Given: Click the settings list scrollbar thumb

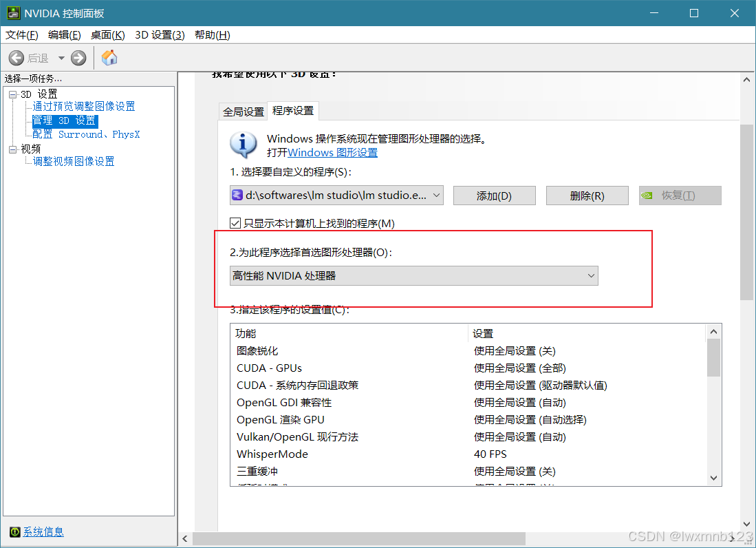Looking at the screenshot, I should click(x=713, y=357).
